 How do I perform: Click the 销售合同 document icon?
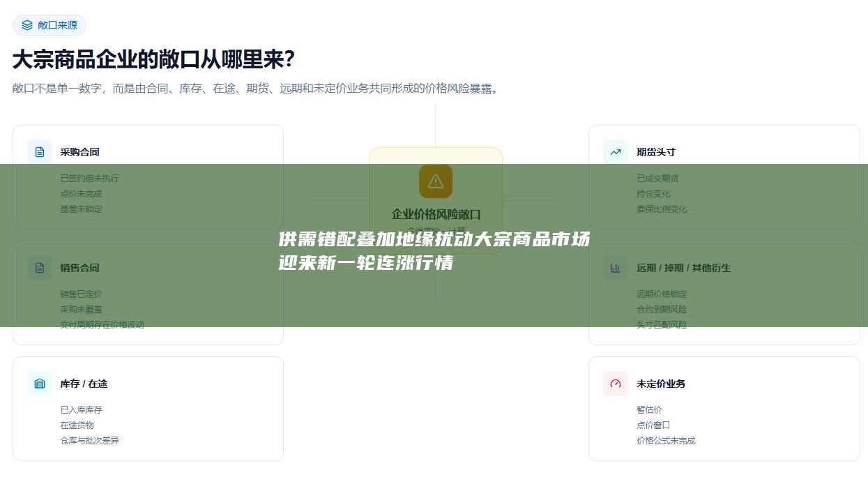point(40,268)
